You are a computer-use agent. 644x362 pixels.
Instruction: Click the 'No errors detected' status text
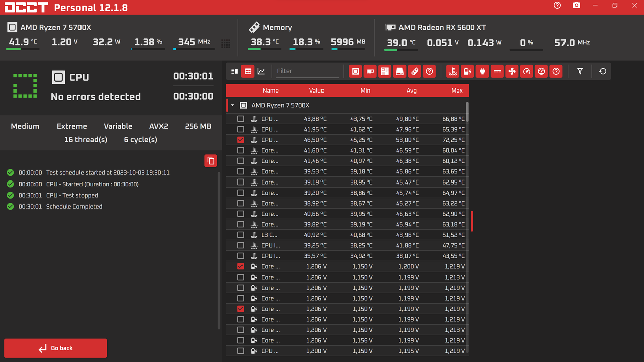pyautogui.click(x=96, y=97)
